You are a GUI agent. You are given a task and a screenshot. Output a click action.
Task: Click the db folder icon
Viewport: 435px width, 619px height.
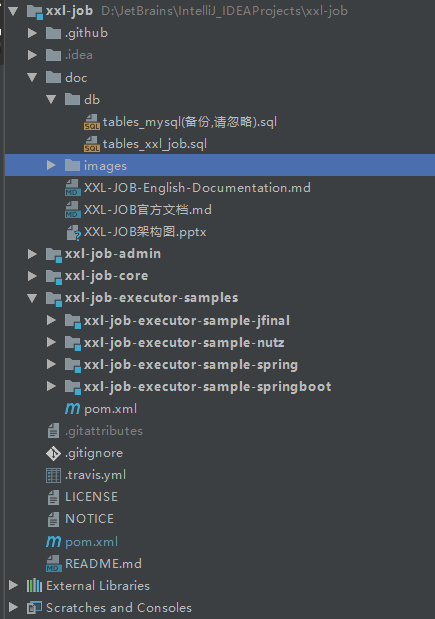[72, 99]
